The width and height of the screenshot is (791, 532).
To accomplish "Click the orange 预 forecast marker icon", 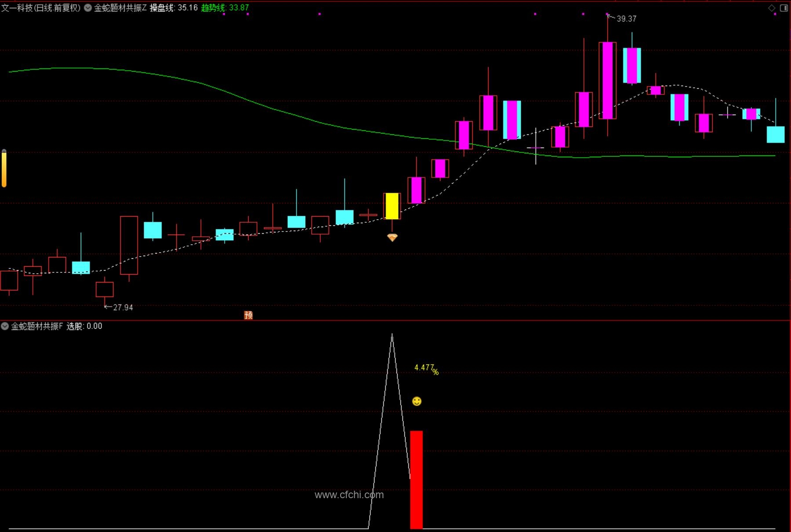I will (248, 315).
